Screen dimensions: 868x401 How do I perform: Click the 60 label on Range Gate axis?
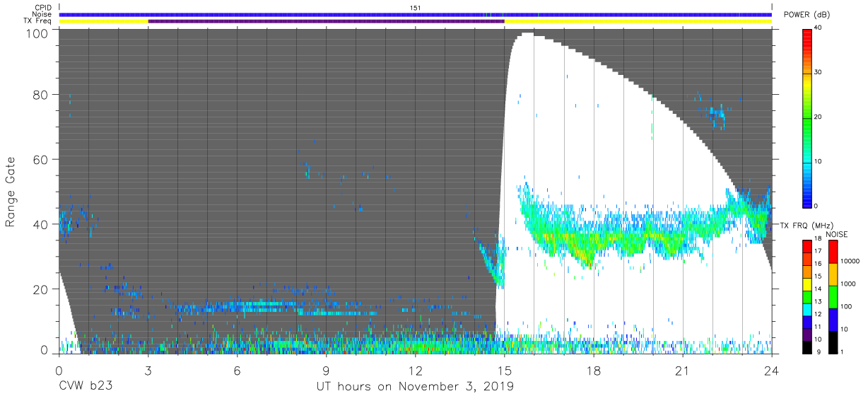click(40, 159)
